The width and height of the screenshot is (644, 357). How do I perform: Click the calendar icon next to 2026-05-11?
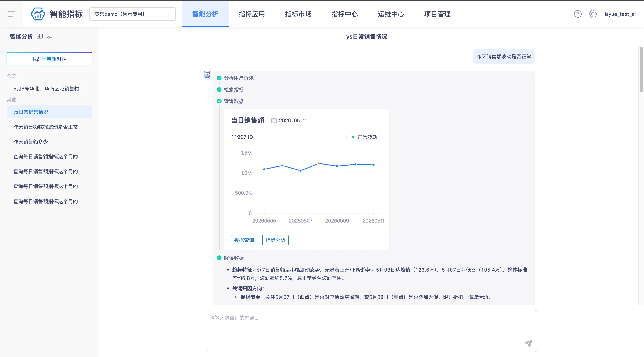[x=274, y=121]
